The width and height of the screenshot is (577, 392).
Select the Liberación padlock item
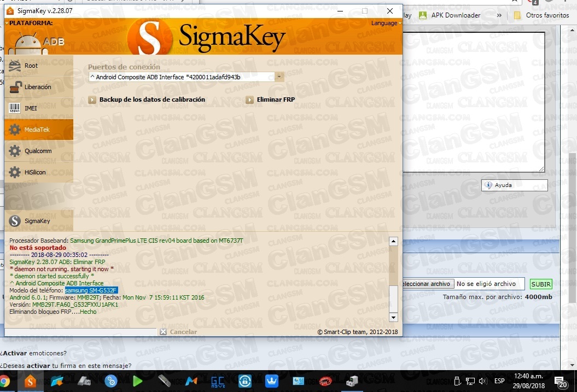click(39, 87)
